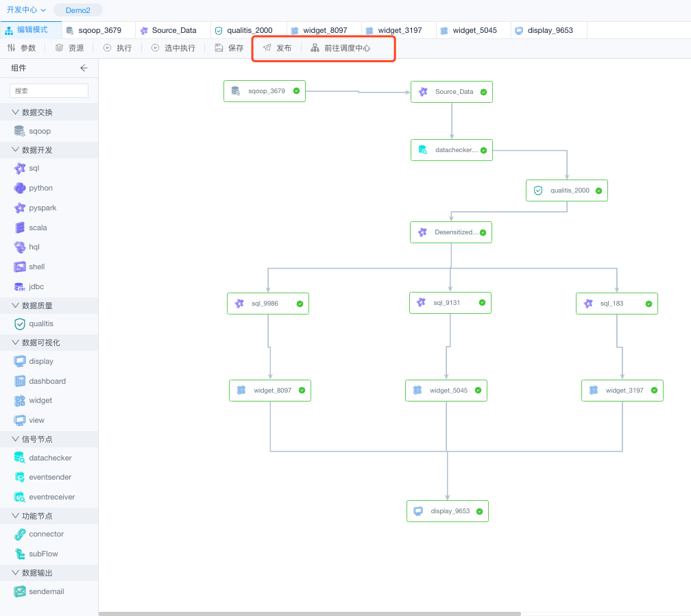Switch to the Source_Data tab

coord(173,30)
